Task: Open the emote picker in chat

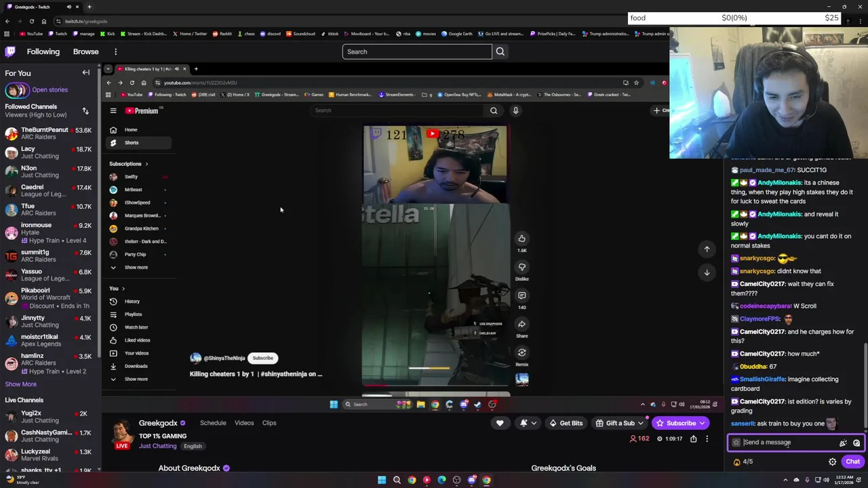Action: (x=856, y=443)
